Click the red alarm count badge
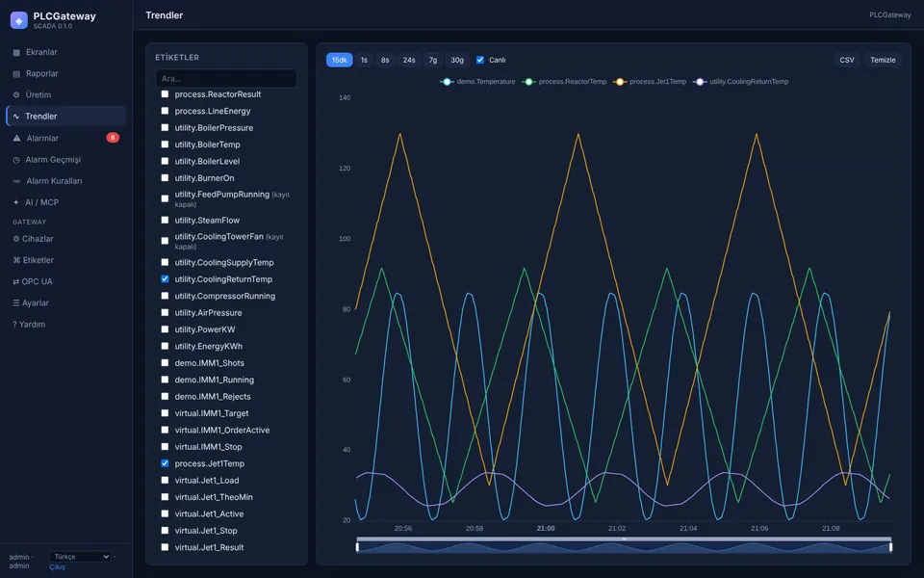The height and width of the screenshot is (578, 924). tap(113, 138)
